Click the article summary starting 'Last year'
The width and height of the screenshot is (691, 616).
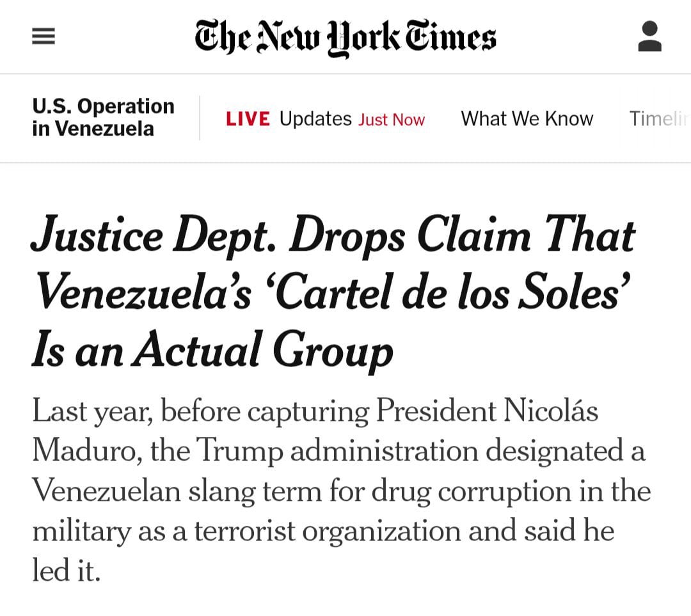click(x=339, y=491)
